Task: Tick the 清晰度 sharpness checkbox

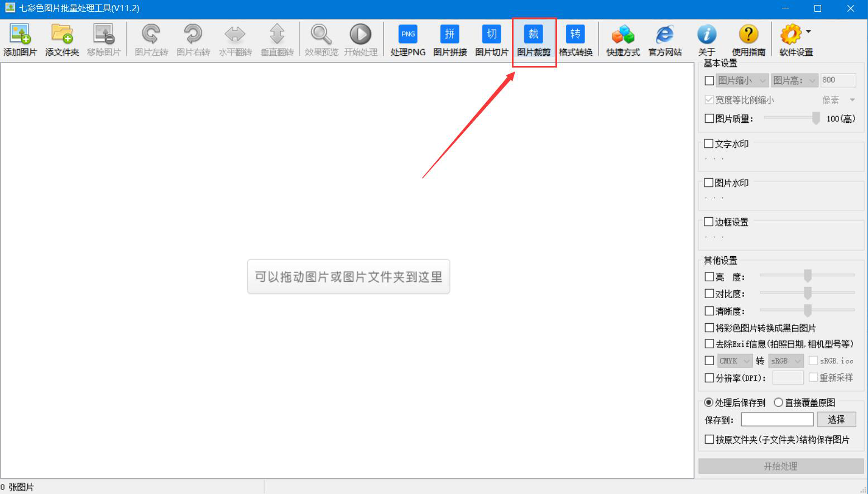Action: [709, 311]
